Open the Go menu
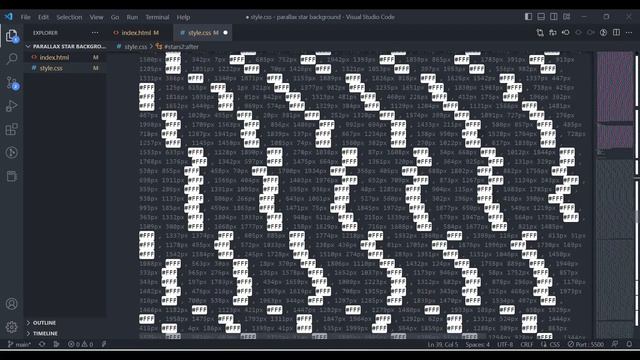The width and height of the screenshot is (640, 360). click(x=115, y=17)
